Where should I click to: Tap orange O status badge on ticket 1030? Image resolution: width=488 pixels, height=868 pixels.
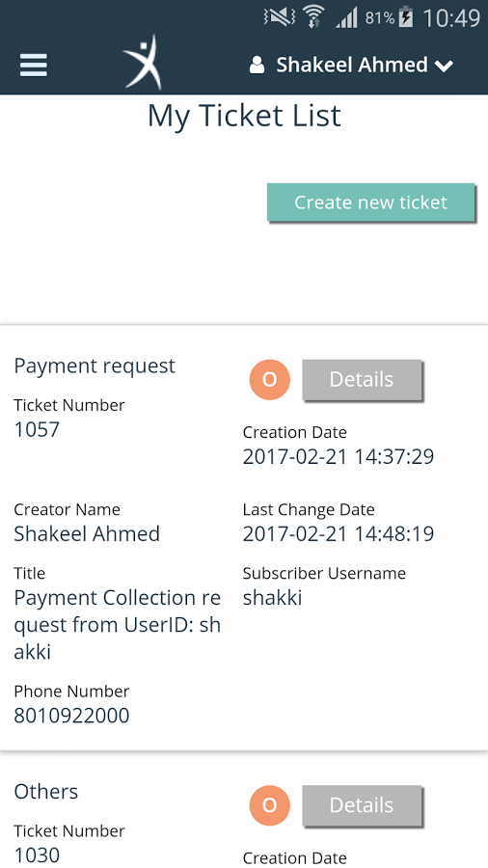point(269,805)
